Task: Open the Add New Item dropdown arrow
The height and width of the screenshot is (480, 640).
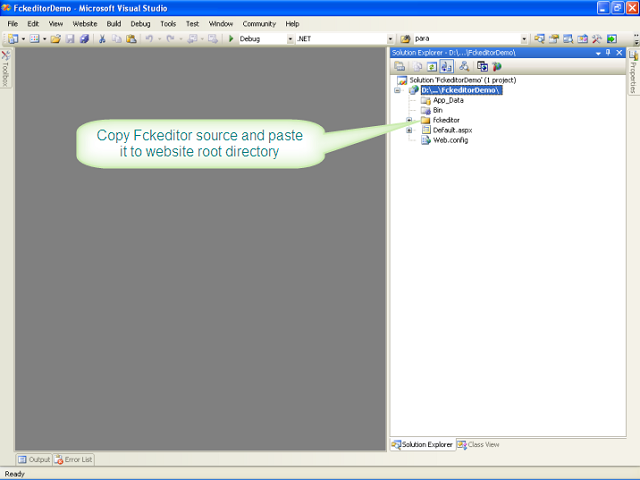Action: click(44, 39)
